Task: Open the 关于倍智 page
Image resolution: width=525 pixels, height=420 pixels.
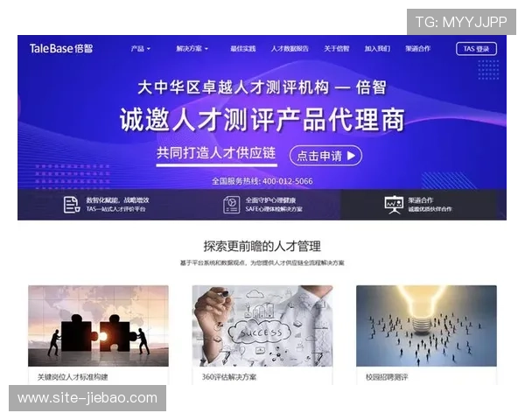Action: [x=337, y=49]
